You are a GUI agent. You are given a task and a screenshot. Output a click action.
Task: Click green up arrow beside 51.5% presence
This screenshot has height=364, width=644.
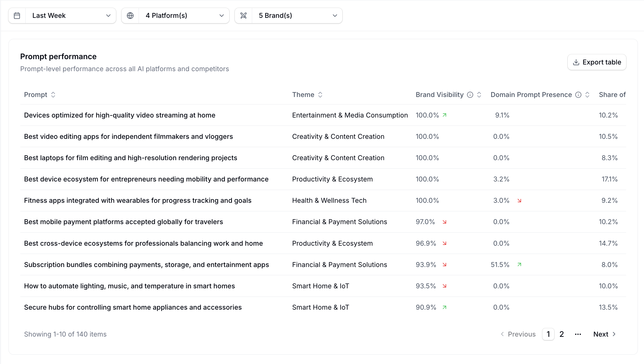point(519,265)
